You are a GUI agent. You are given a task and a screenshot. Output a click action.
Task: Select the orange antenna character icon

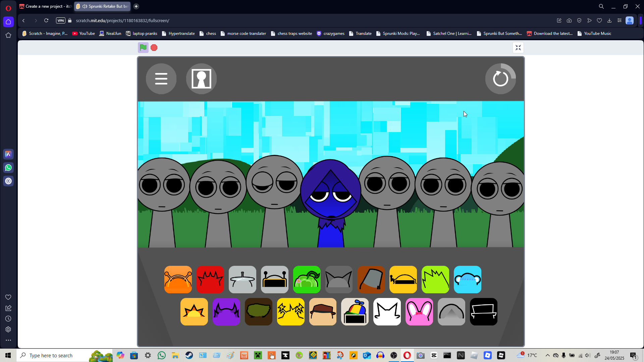coord(178,280)
